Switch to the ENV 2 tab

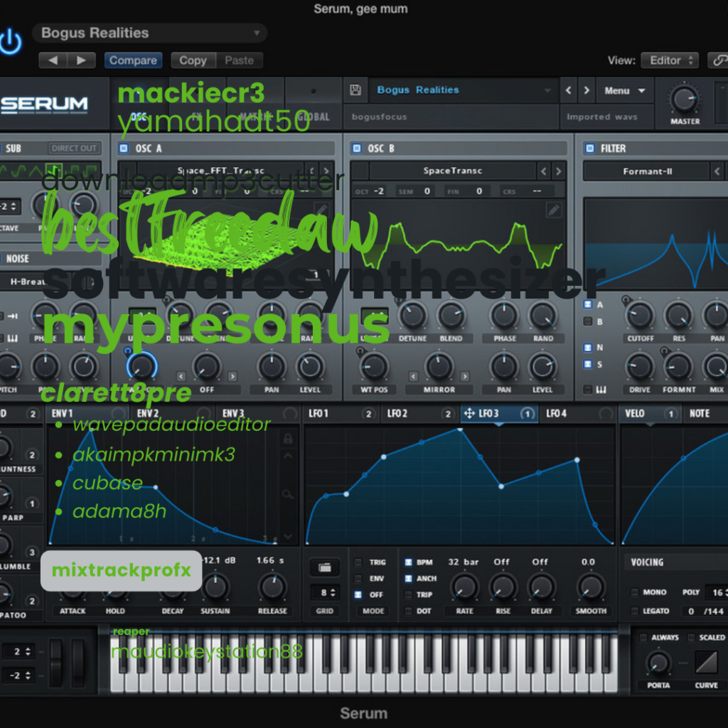click(x=172, y=413)
